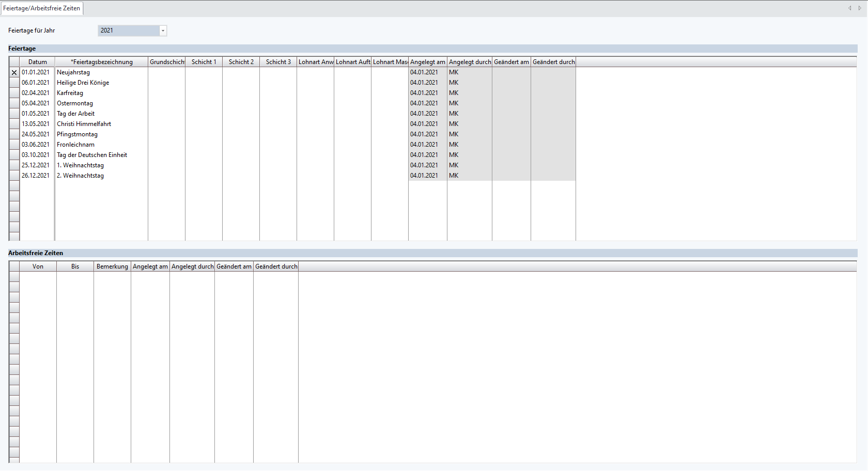Viewport: 868px width, 471px height.
Task: Click the Von column header
Action: [x=38, y=266]
